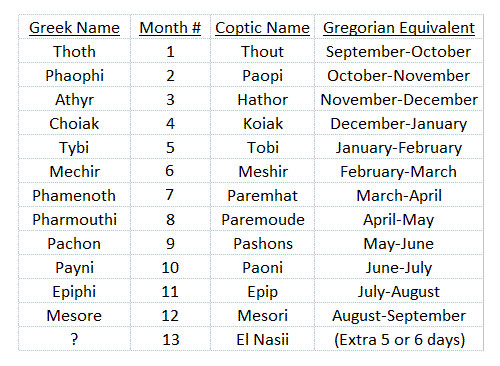500x366 pixels.
Task: Click the May-June cell
Action: 399,243
